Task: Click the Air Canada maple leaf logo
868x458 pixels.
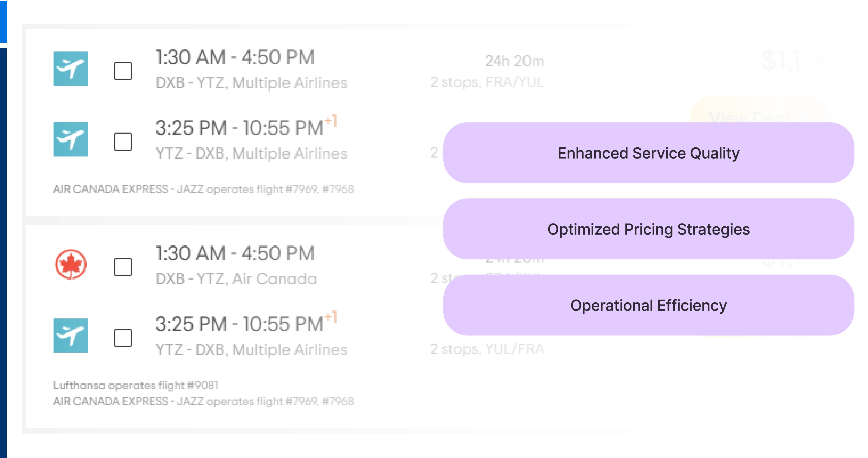Action: coord(70,264)
